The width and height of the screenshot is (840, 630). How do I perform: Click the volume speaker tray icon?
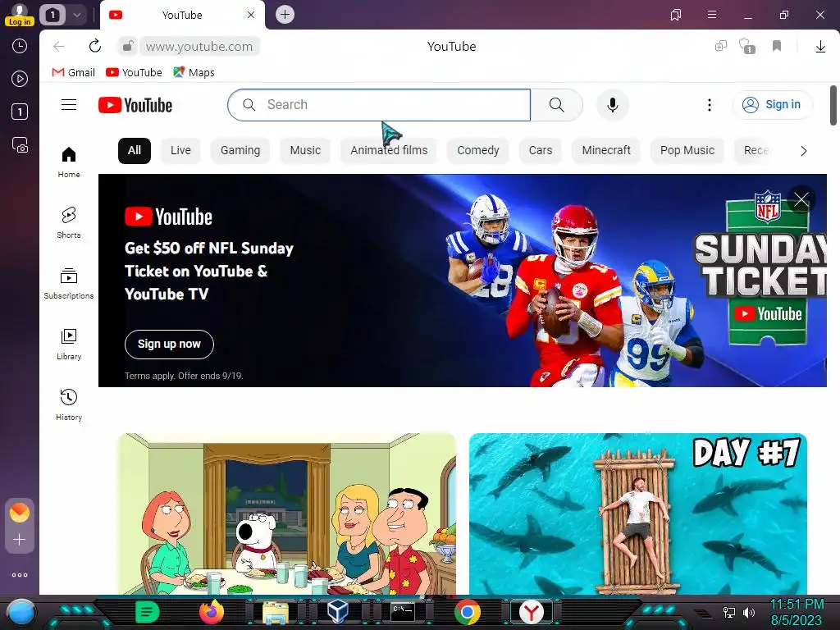pos(749,612)
